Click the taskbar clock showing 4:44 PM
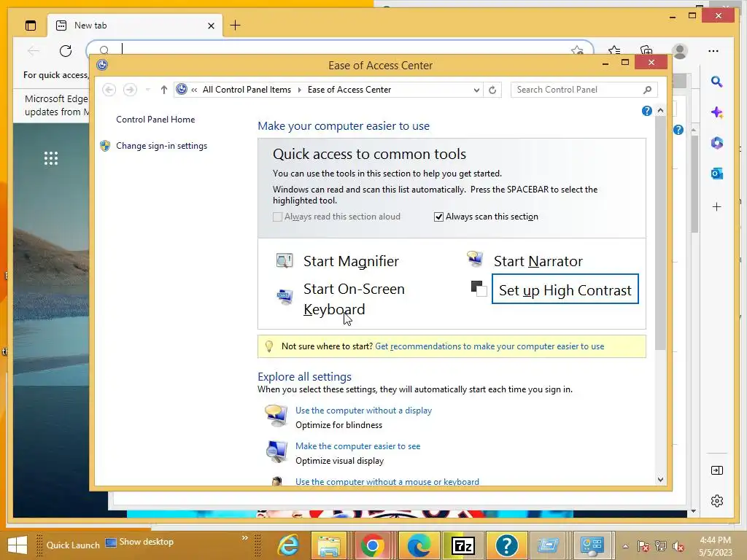The width and height of the screenshot is (747, 560). (716, 546)
